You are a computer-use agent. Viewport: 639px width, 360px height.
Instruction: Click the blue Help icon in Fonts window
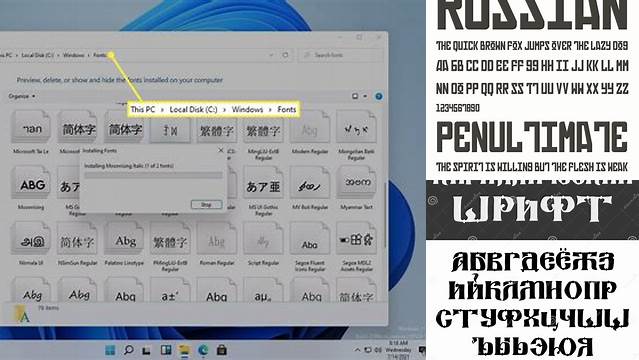point(379,96)
